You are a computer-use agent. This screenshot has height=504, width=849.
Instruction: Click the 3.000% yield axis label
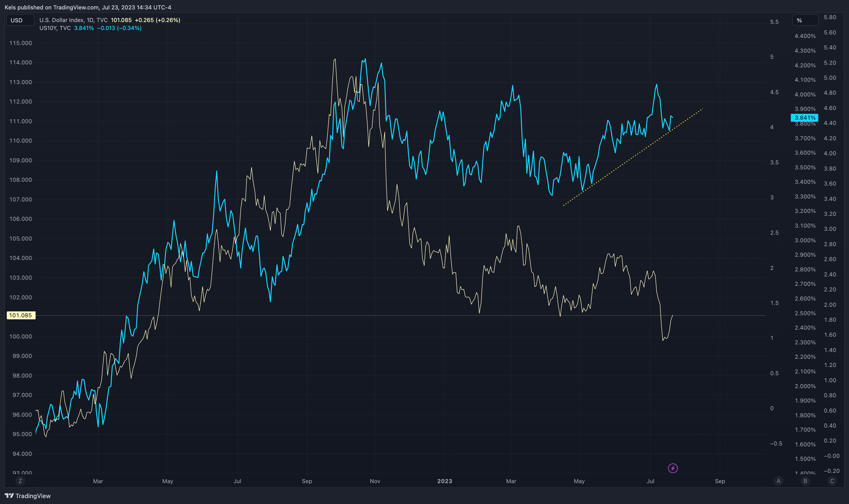click(x=805, y=240)
